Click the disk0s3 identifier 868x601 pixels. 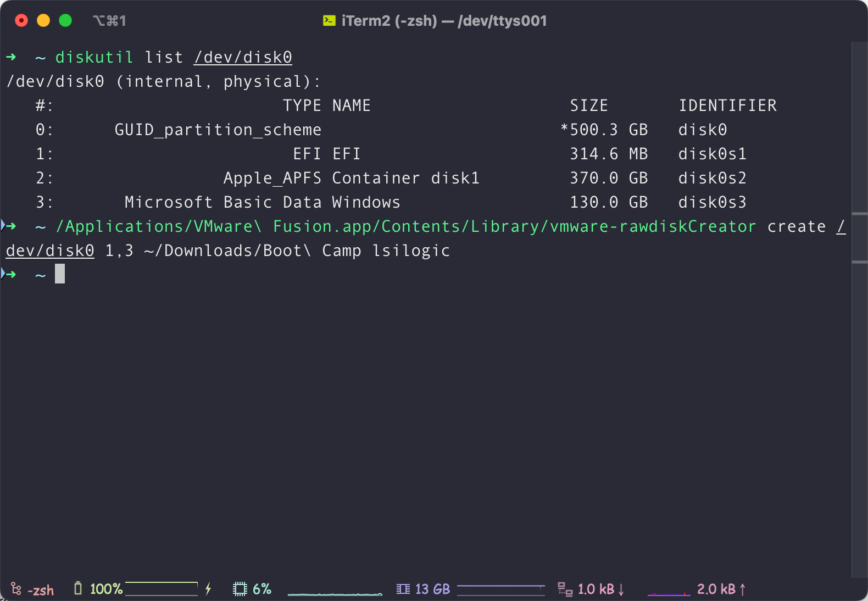(x=713, y=202)
